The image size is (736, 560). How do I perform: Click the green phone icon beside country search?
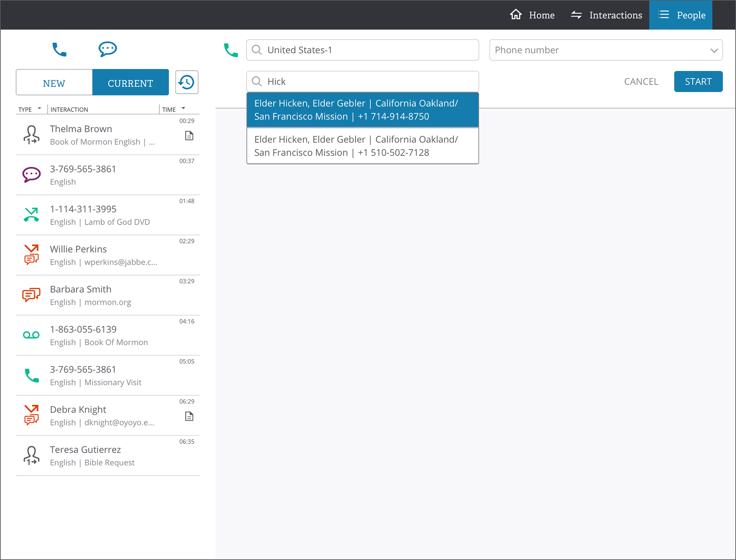231,50
